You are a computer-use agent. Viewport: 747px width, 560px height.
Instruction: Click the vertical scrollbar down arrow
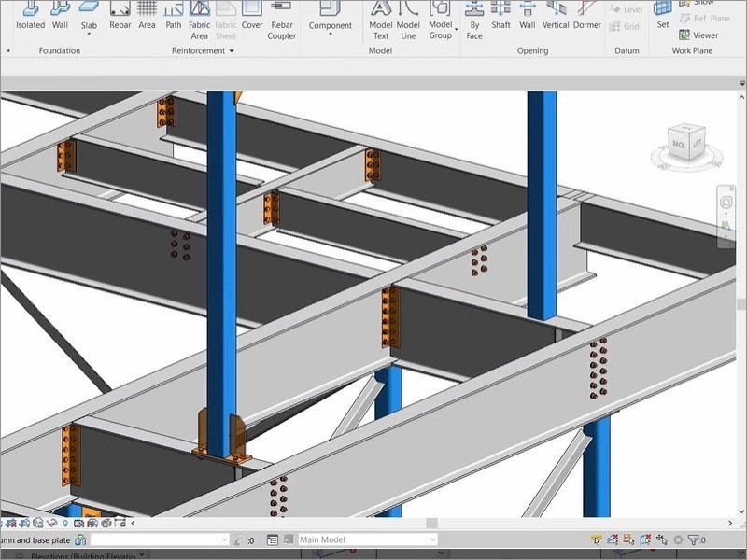tap(741, 511)
